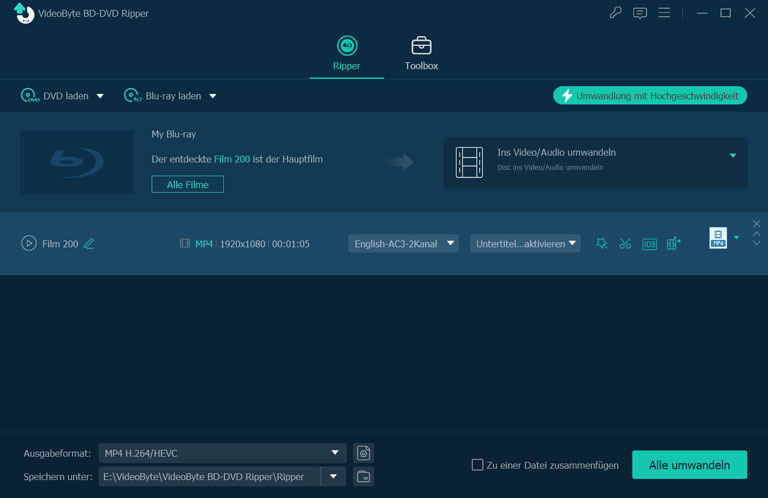Screen dimensions: 768x498
Task: Open output format settings gear icon
Action: coord(363,453)
